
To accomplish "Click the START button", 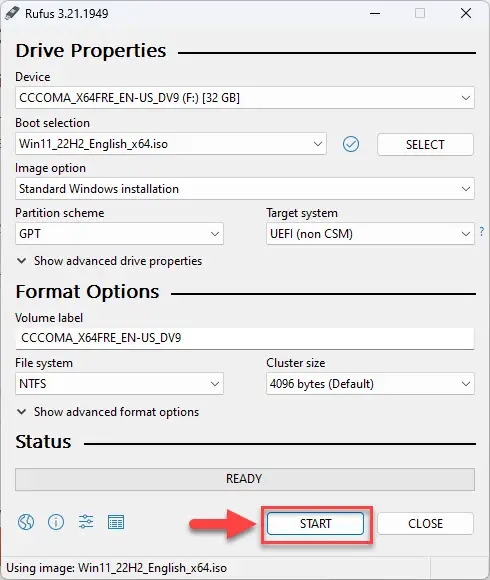I will pos(315,523).
